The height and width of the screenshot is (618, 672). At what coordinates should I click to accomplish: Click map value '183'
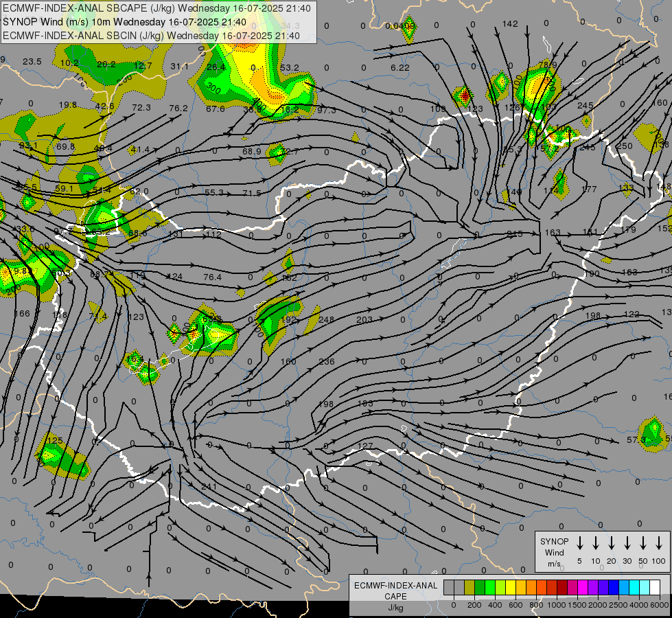[365, 404]
